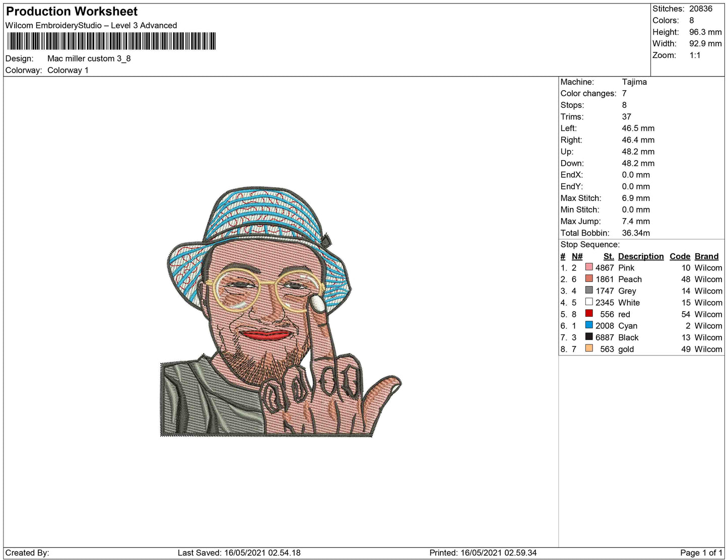Select the Zoom value "1:1"
728x560 pixels.
695,55
